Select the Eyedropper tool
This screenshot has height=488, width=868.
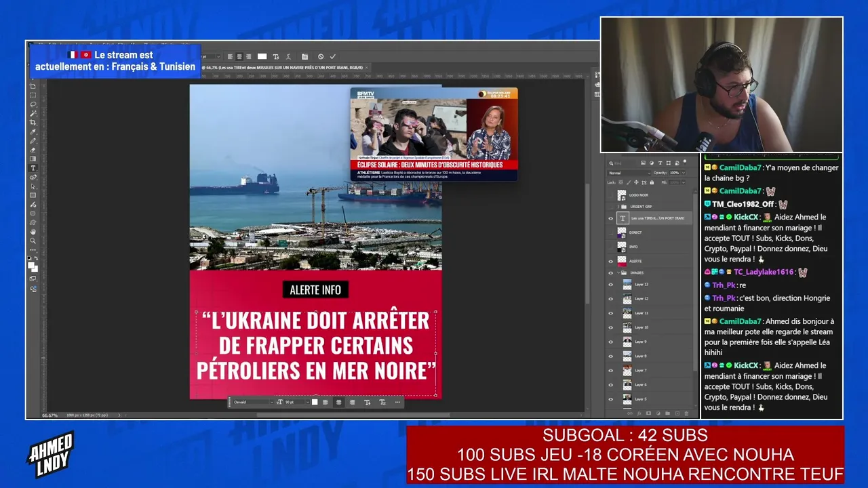pyautogui.click(x=33, y=132)
